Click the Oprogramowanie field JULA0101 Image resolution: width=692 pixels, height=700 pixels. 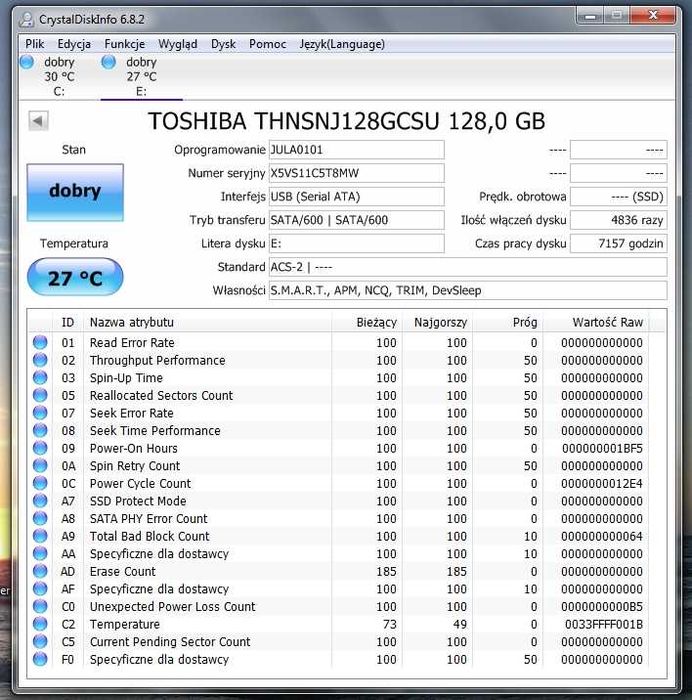[x=356, y=150]
